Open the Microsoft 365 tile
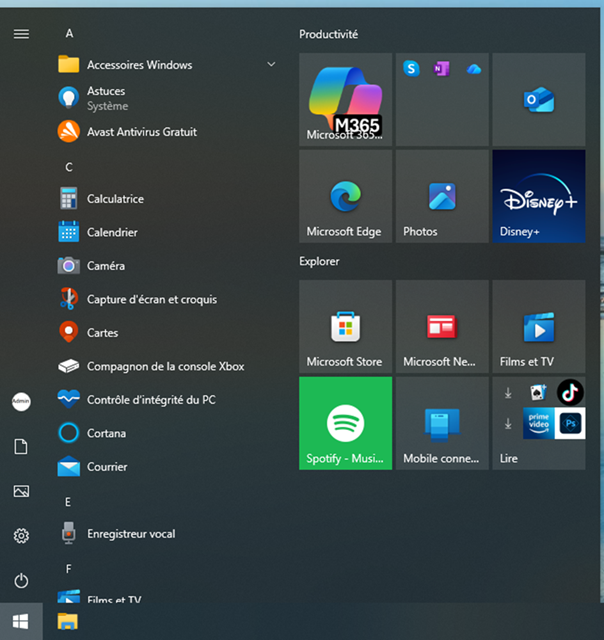Viewport: 604px width, 640px height. (x=346, y=100)
